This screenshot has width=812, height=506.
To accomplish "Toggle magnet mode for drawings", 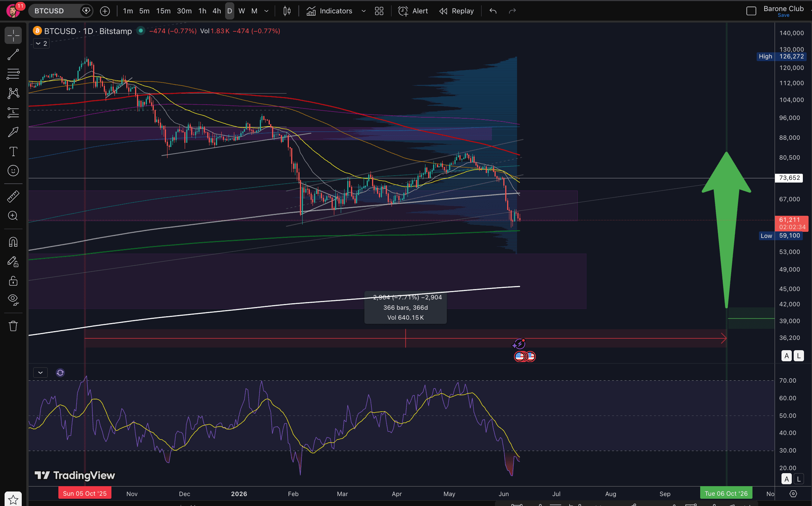I will click(13, 242).
